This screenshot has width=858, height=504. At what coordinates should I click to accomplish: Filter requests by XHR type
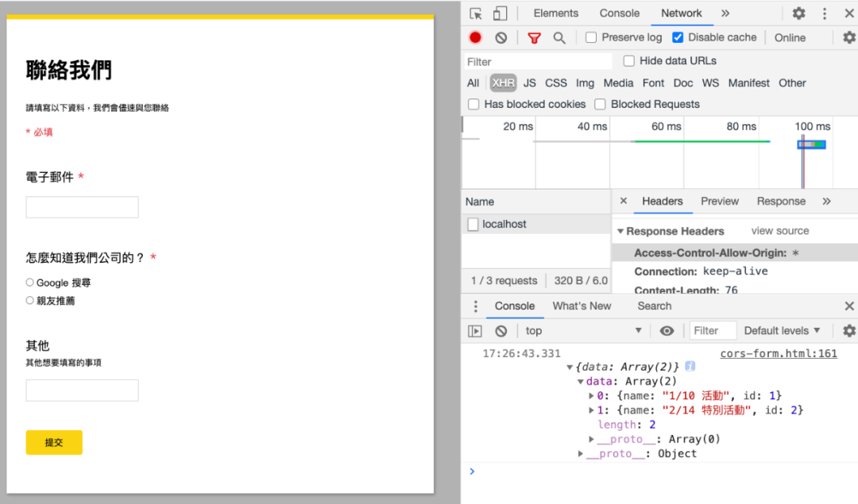[x=503, y=83]
